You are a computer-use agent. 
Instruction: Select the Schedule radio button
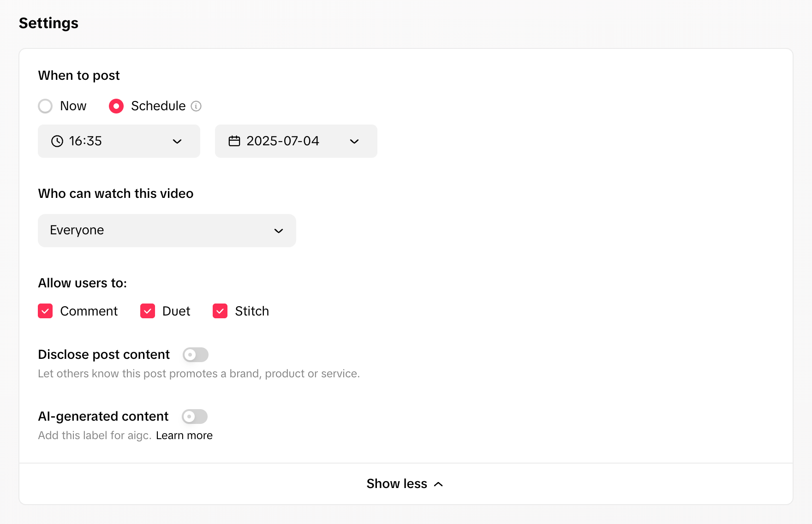point(116,106)
